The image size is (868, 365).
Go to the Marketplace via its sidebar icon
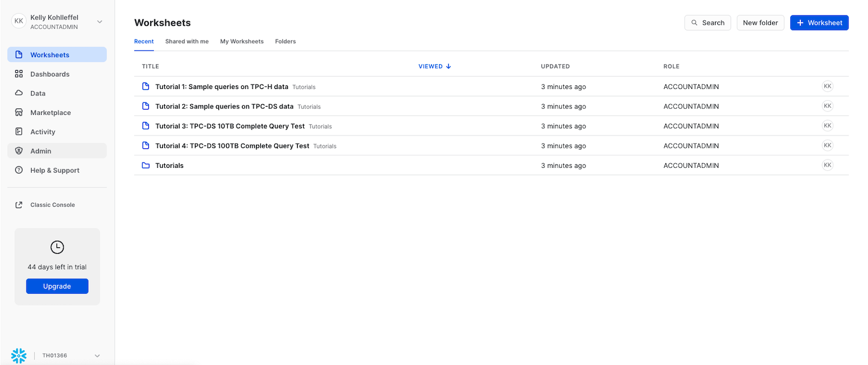[19, 112]
